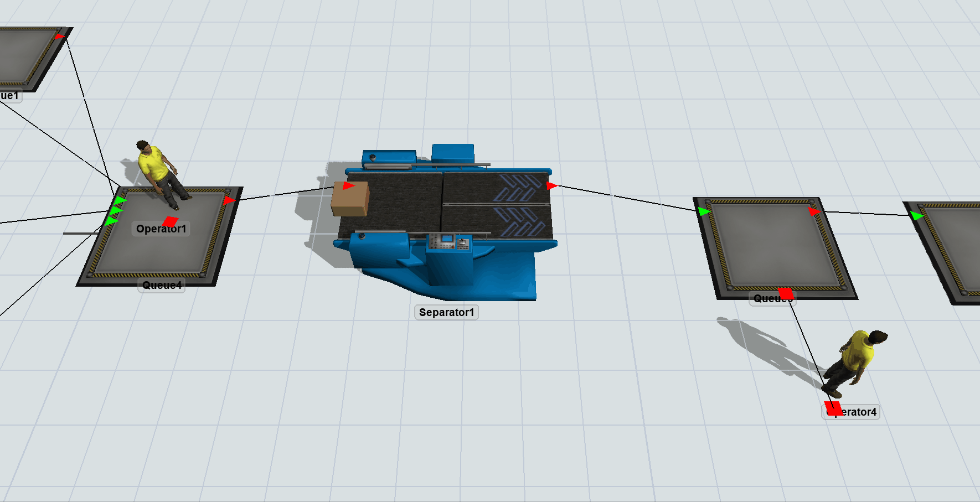Screen dimensions: 980x502
Task: Select the Operator4 worker figure
Action: click(853, 360)
